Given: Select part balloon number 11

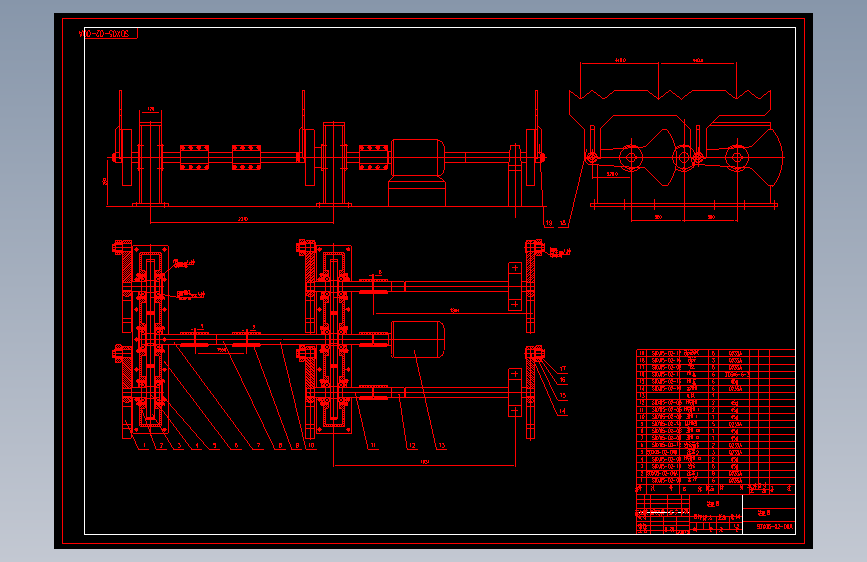Looking at the screenshot, I should click(x=373, y=445).
